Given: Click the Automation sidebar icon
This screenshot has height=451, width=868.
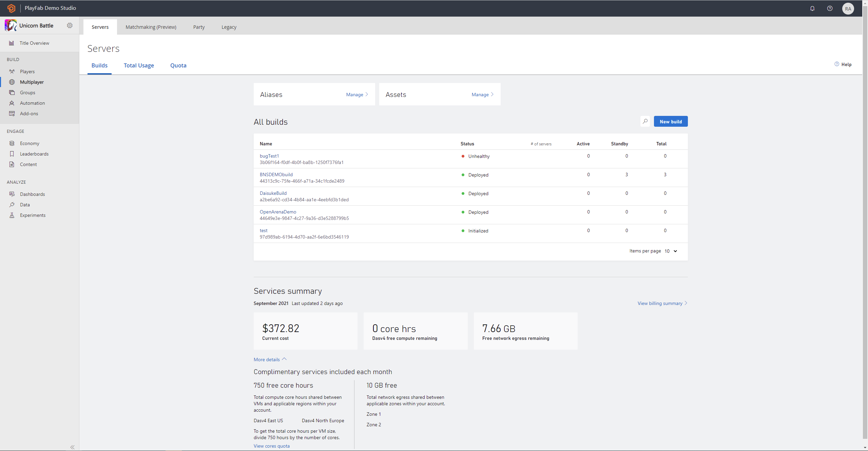Looking at the screenshot, I should pos(12,103).
